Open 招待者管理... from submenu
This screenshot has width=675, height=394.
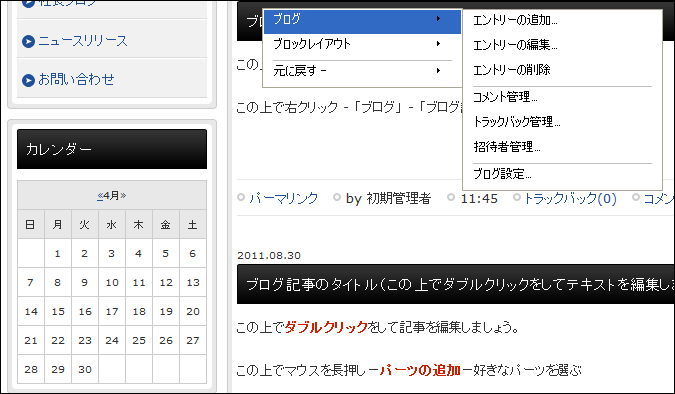click(x=507, y=147)
